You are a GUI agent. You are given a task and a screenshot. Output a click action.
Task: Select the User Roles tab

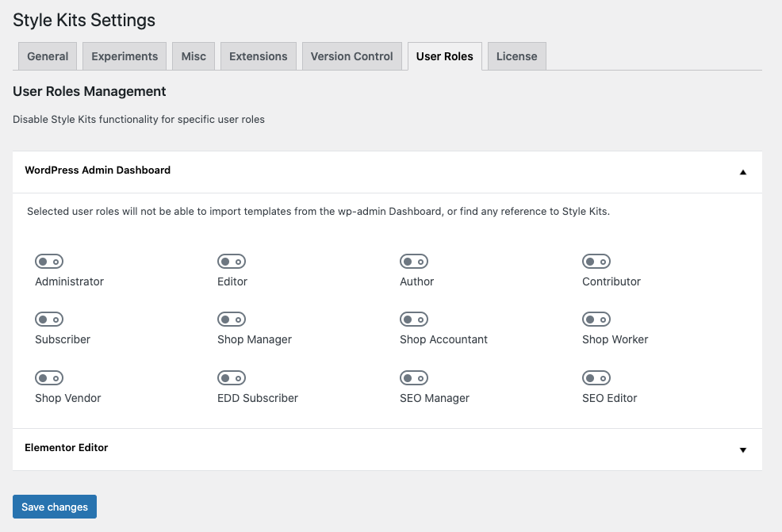coord(444,56)
